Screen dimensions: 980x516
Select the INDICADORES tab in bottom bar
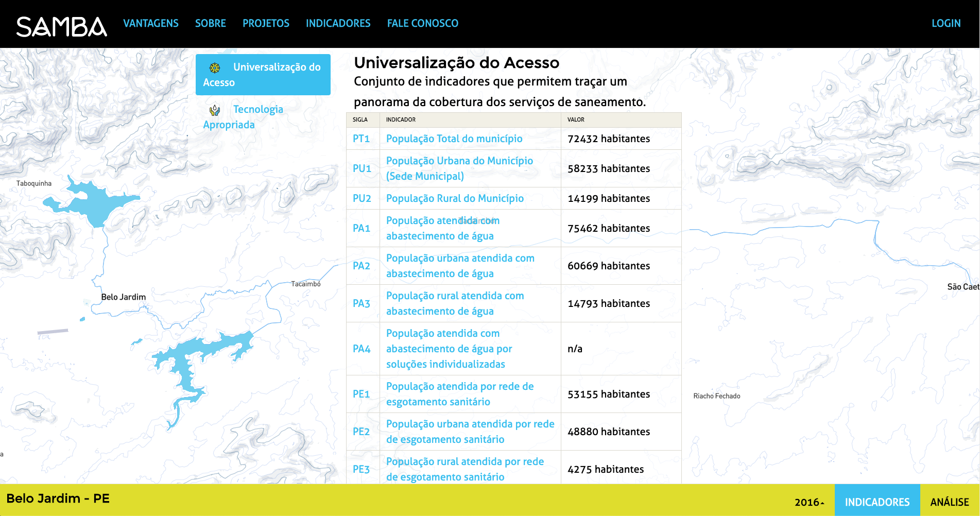[877, 502]
